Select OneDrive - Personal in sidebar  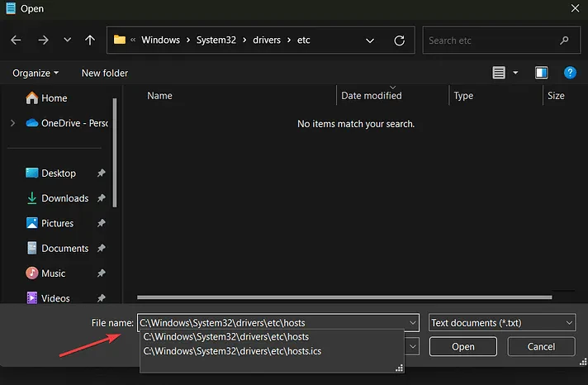click(x=67, y=123)
